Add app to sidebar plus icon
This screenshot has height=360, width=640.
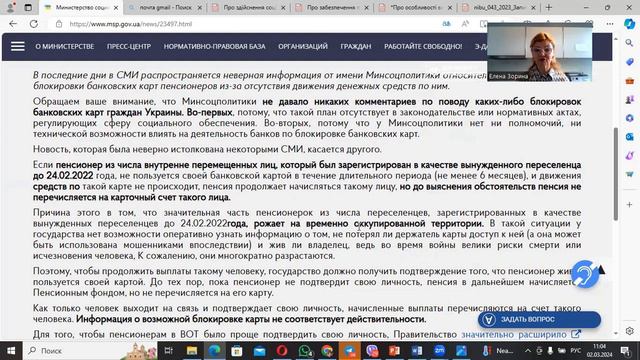click(x=629, y=204)
